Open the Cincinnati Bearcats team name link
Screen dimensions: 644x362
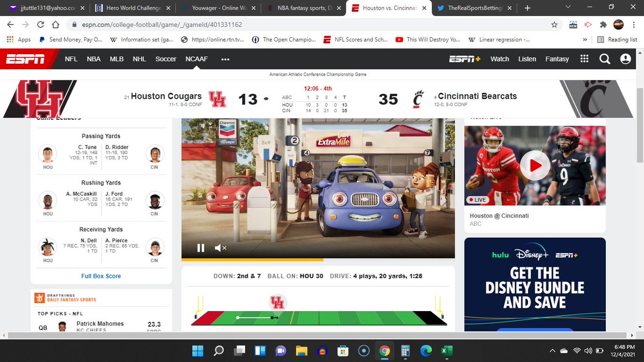tap(478, 96)
